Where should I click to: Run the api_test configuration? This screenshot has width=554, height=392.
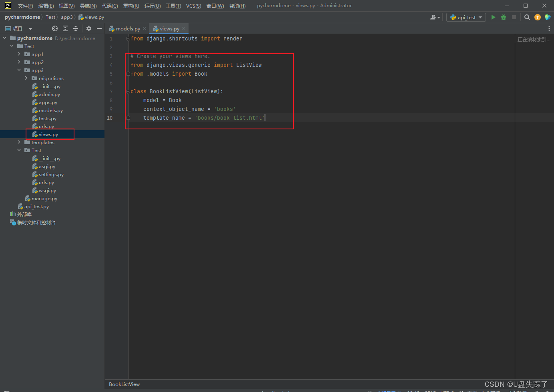493,17
